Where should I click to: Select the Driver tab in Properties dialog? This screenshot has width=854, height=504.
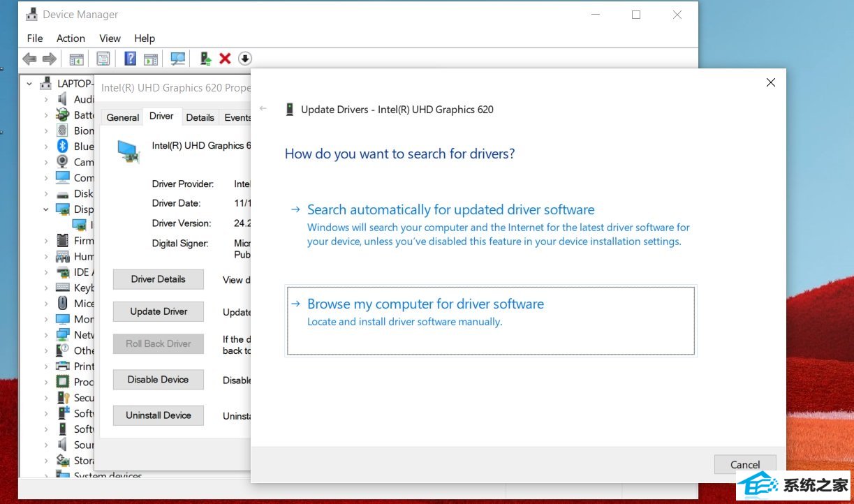(162, 116)
